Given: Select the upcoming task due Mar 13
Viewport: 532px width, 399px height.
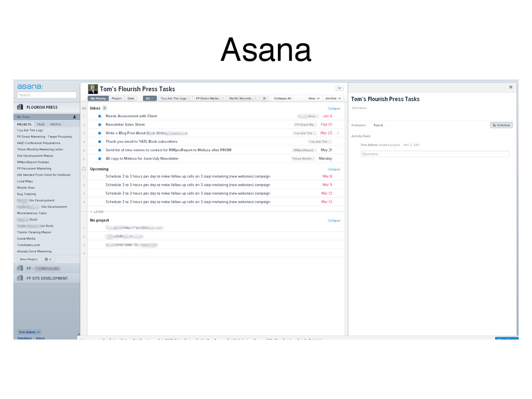Looking at the screenshot, I should point(216,202).
